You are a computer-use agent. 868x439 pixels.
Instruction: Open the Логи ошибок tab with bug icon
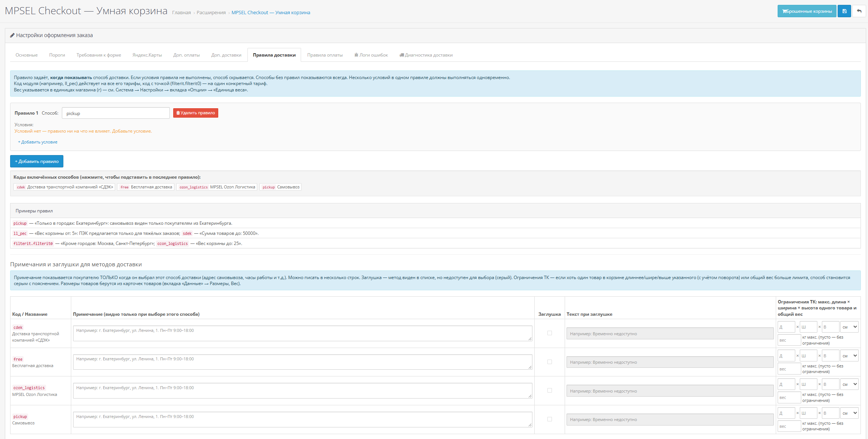(371, 55)
